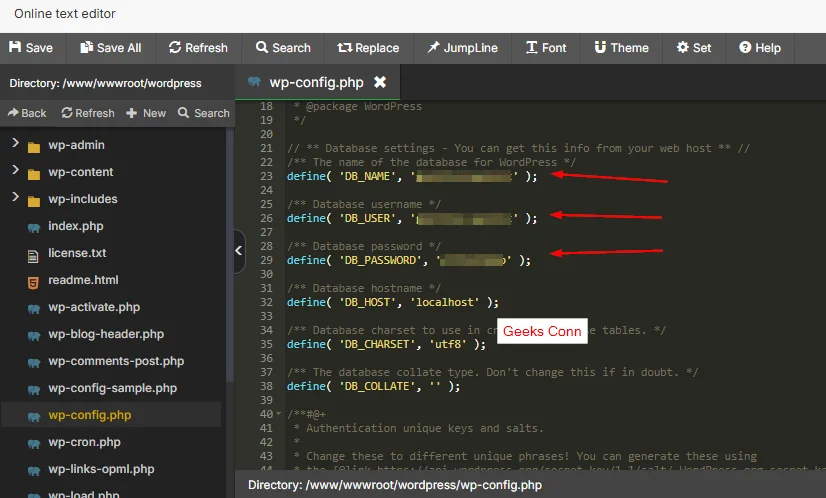Refresh the editor using the top toolbar Refresh
Screen dimensions: 826x498
(198, 48)
